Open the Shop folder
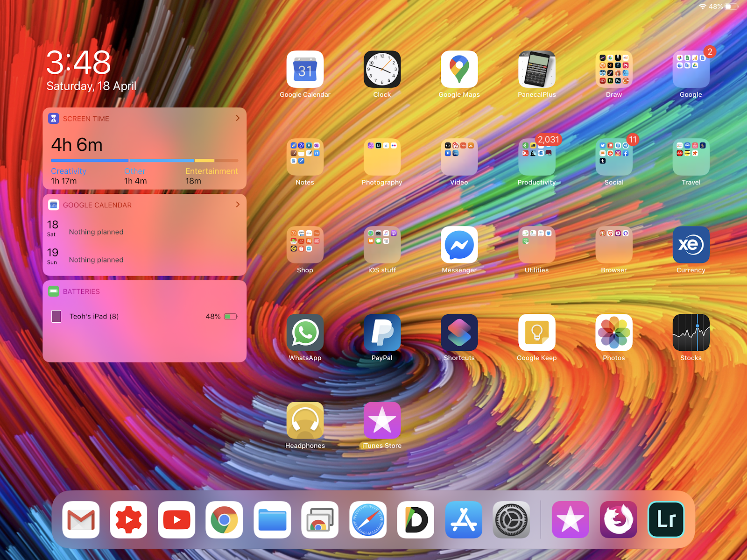This screenshot has height=560, width=747. click(305, 245)
